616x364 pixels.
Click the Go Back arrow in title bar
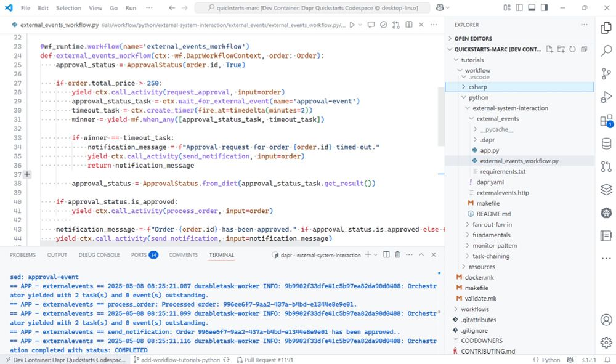(172, 7)
